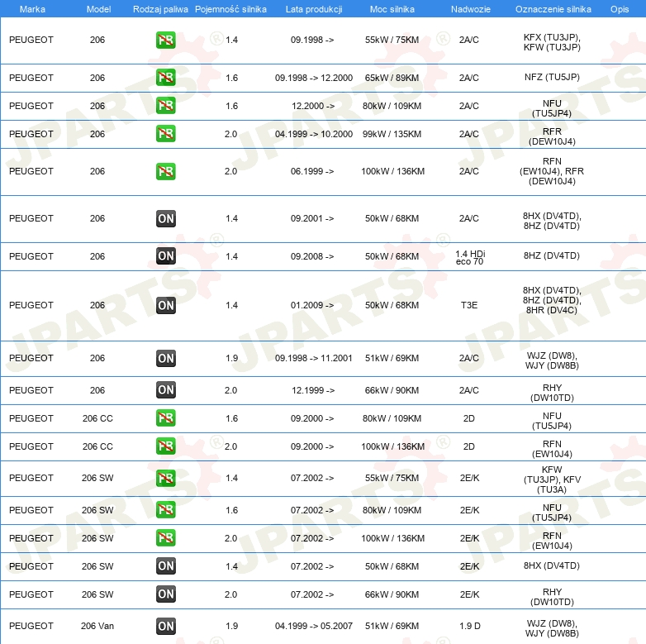Click petrol icon in the 99kW / 135KM row
The height and width of the screenshot is (644, 646).
coord(166,134)
